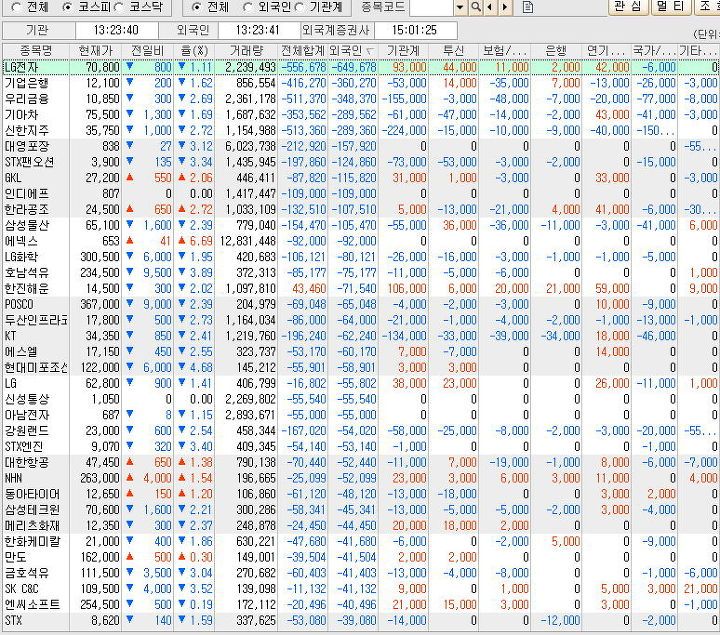Sort by 연기 column header
Screen dimensions: 720x635
coord(606,51)
